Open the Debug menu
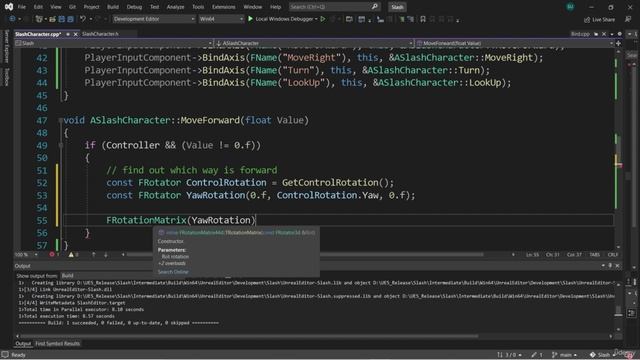640x360 pixels. 134,7
